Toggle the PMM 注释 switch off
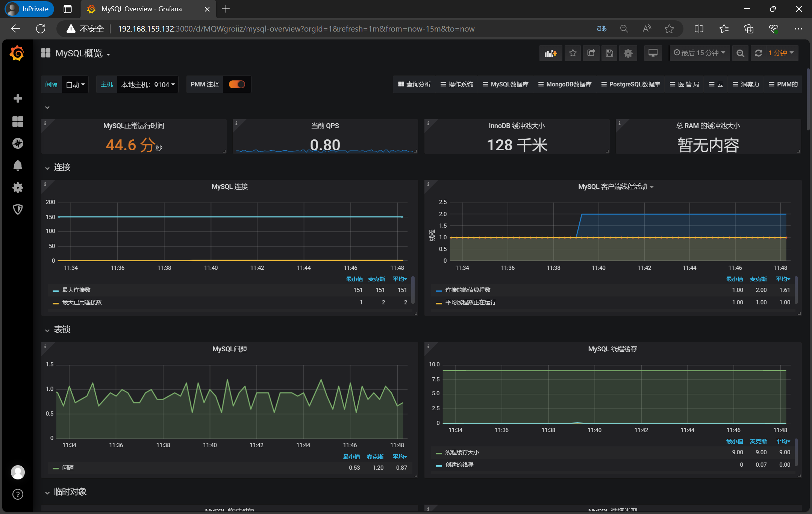This screenshot has width=812, height=514. 237,84
